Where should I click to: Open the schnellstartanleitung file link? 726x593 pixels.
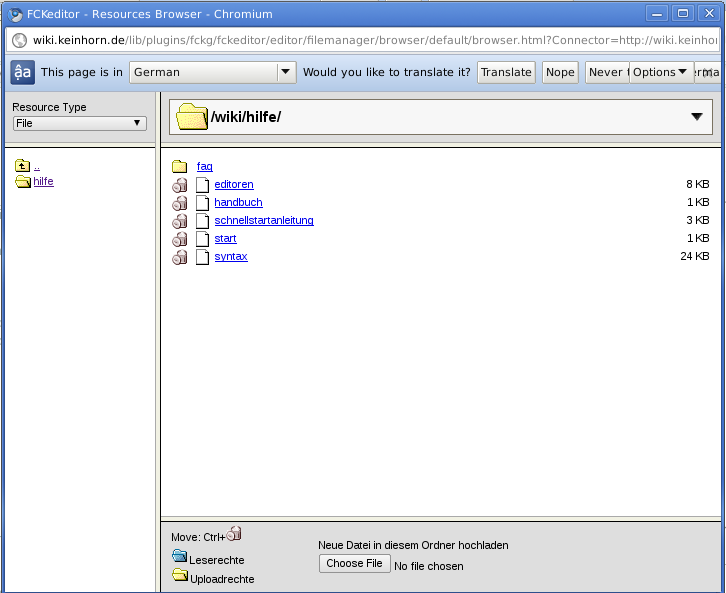tap(264, 220)
